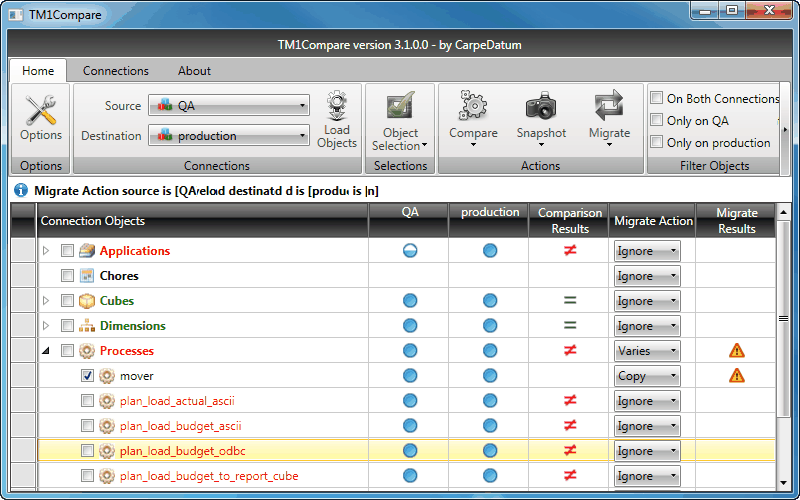Click the ribbon overflow arrow at right
800x500 pixels.
click(785, 130)
